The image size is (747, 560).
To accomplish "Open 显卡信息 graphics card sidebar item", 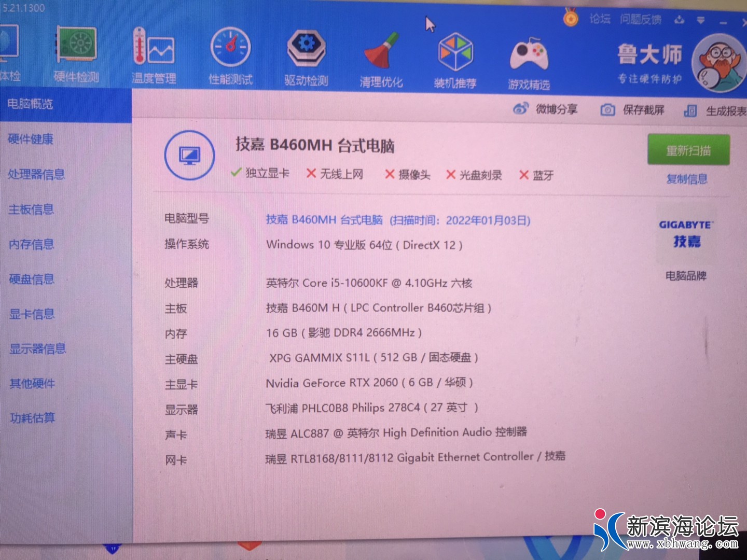I will click(32, 314).
